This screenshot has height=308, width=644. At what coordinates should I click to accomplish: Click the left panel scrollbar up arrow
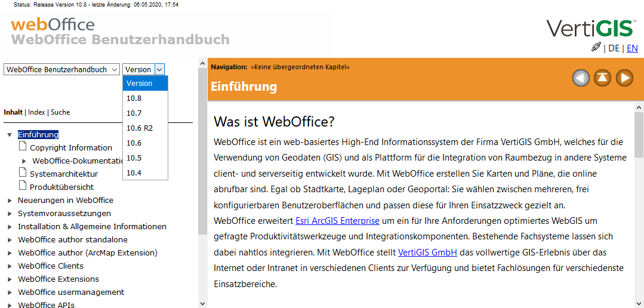pos(202,63)
